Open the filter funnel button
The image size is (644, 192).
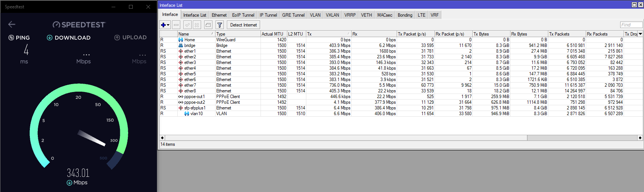coord(220,25)
